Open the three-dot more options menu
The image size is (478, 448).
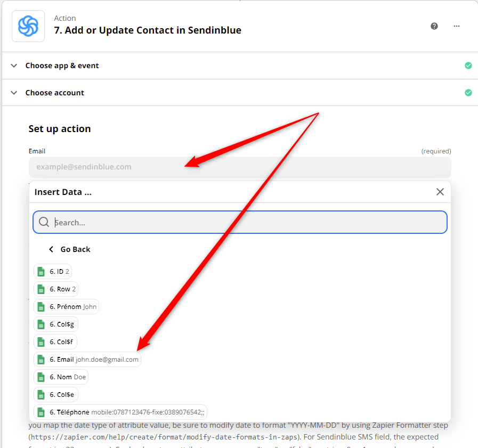[456, 26]
